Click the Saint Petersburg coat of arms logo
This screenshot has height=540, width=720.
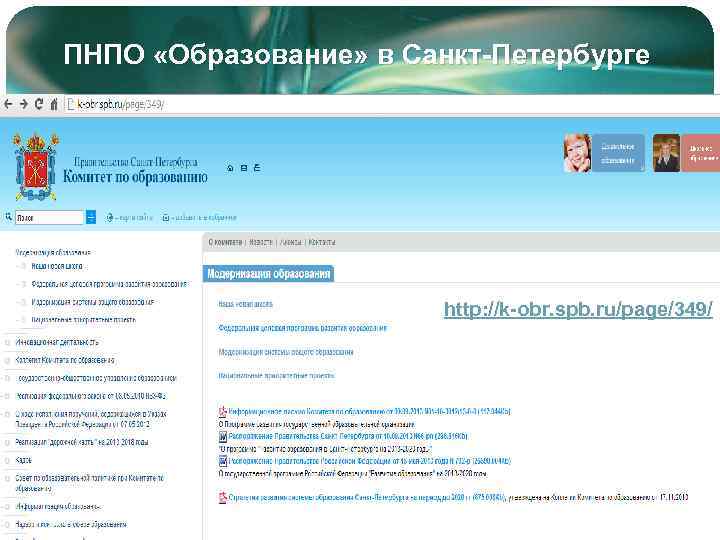point(36,167)
